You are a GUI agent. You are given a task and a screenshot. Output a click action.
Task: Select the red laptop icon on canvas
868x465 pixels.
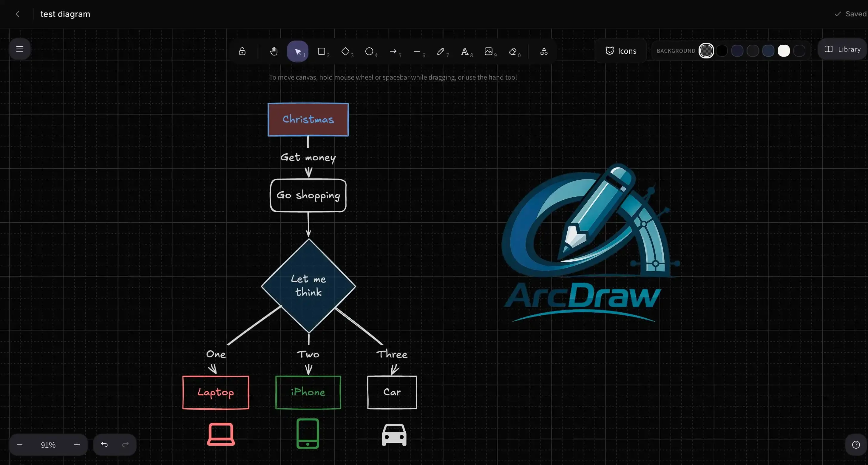pyautogui.click(x=221, y=434)
